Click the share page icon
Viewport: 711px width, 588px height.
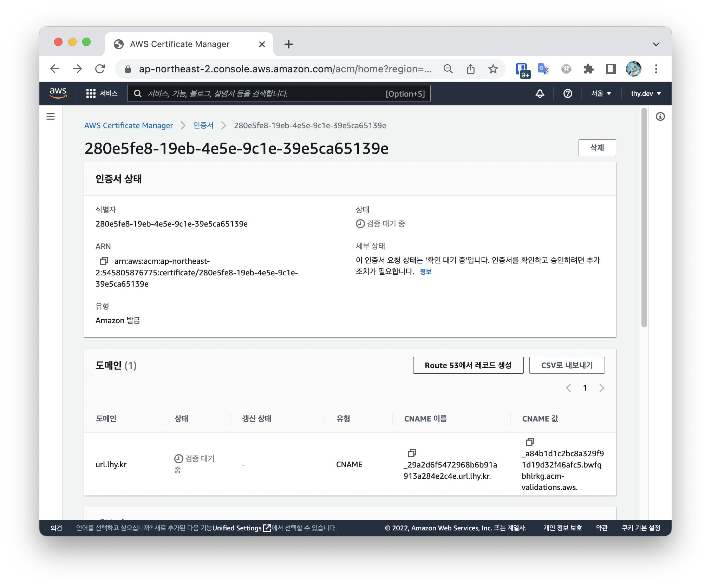click(x=470, y=69)
